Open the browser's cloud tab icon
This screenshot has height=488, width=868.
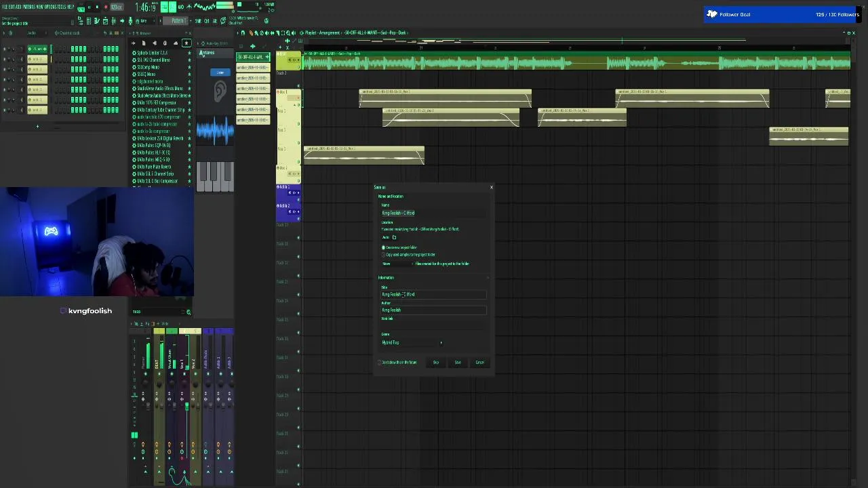click(176, 43)
